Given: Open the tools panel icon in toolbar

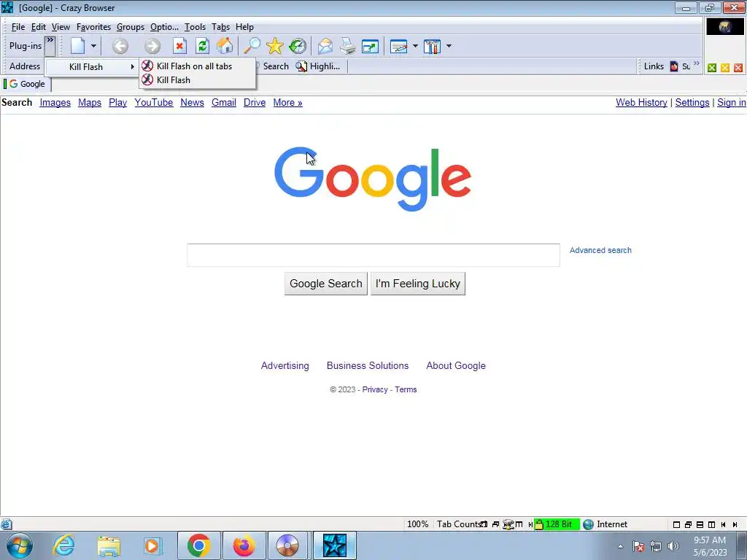Looking at the screenshot, I should [432, 46].
